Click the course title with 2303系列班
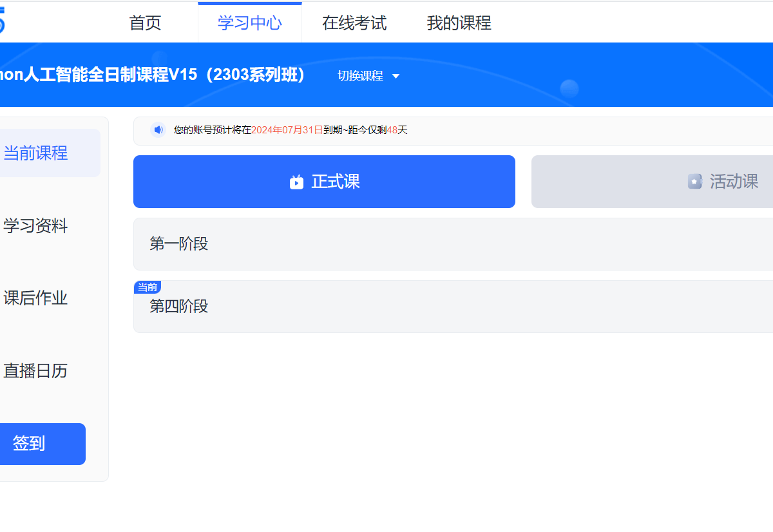The image size is (773, 532). coord(155,75)
